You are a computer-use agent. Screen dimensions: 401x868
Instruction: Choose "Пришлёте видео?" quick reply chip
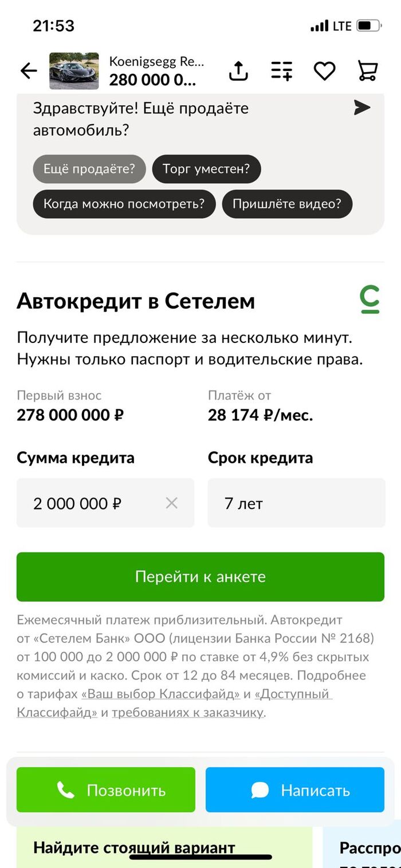pos(287,204)
